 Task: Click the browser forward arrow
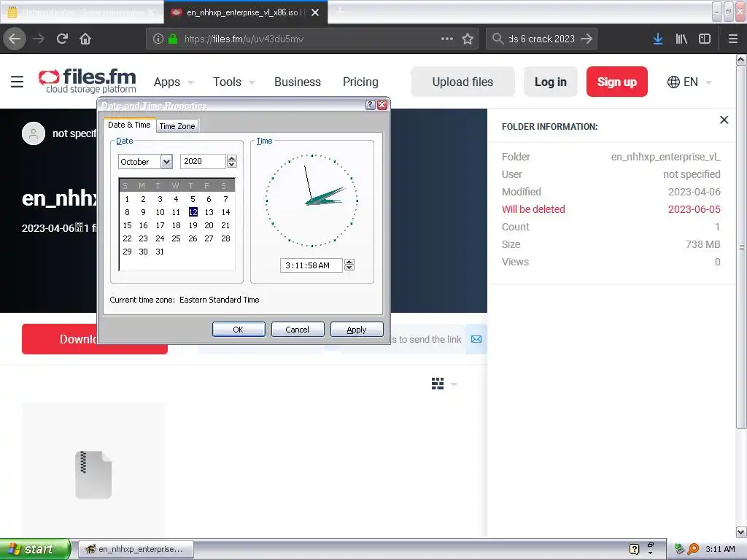click(x=39, y=39)
